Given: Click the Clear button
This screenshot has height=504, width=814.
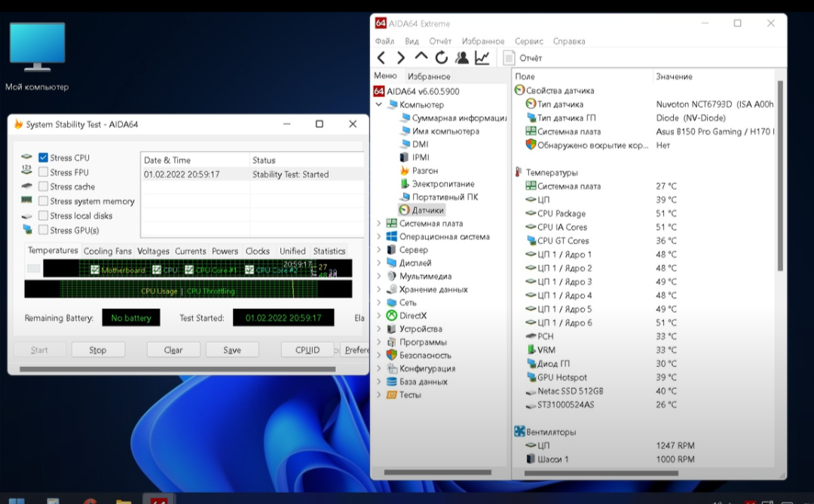Looking at the screenshot, I should click(173, 350).
